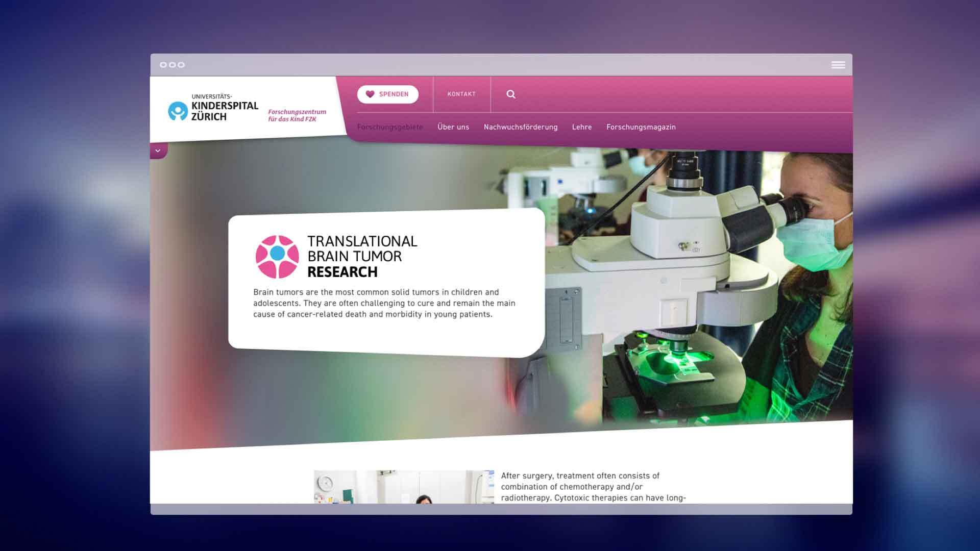
Task: Open the Kontakt link
Action: 461,94
